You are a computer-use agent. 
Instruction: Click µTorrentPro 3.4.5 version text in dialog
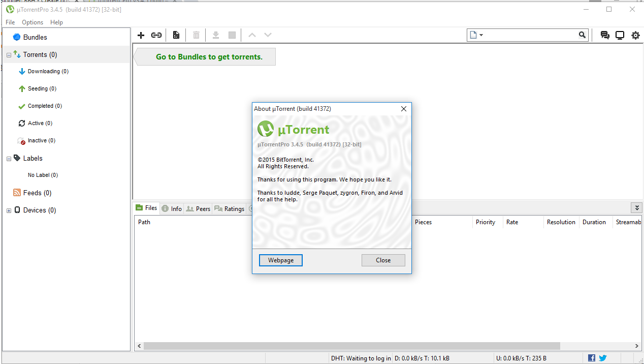[x=309, y=144]
